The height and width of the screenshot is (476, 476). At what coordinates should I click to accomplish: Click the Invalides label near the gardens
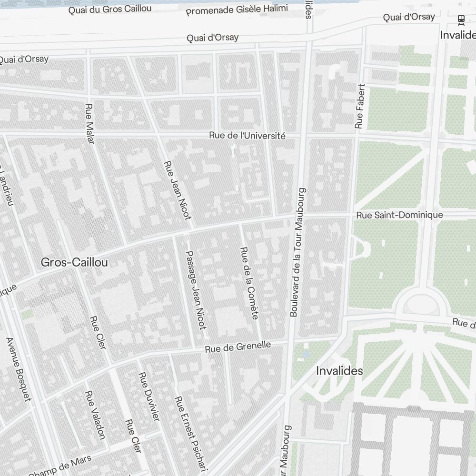(339, 371)
